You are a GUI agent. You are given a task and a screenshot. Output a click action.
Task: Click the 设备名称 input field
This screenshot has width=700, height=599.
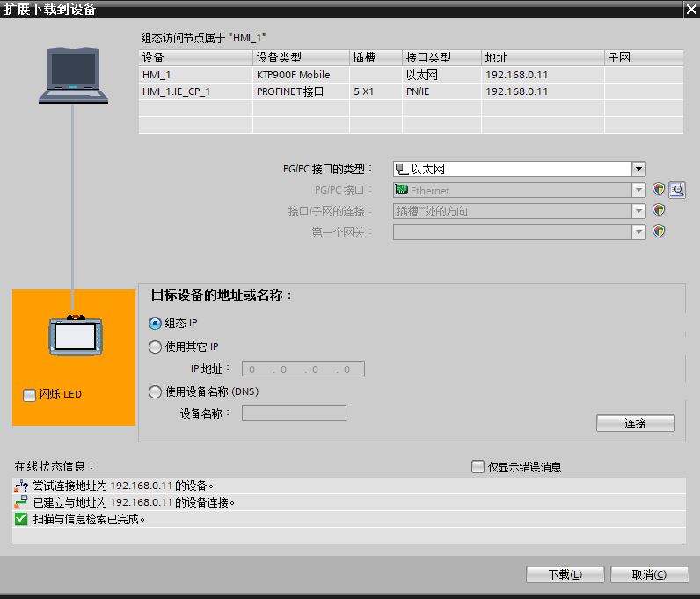click(x=294, y=413)
